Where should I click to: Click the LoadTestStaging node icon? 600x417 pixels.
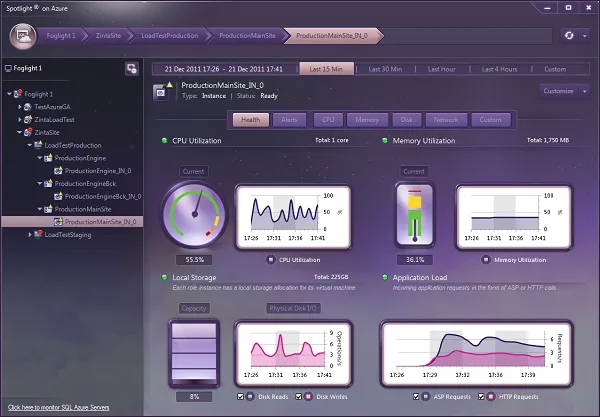pyautogui.click(x=38, y=234)
